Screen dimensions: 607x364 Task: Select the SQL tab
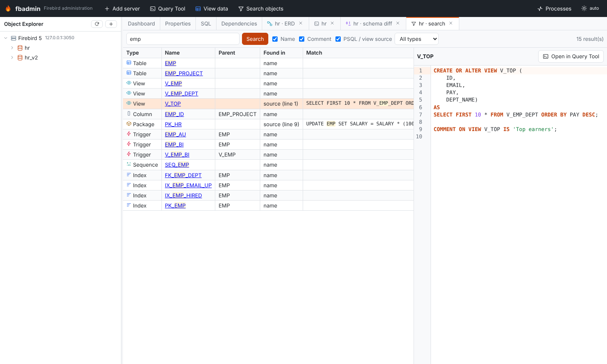(206, 24)
